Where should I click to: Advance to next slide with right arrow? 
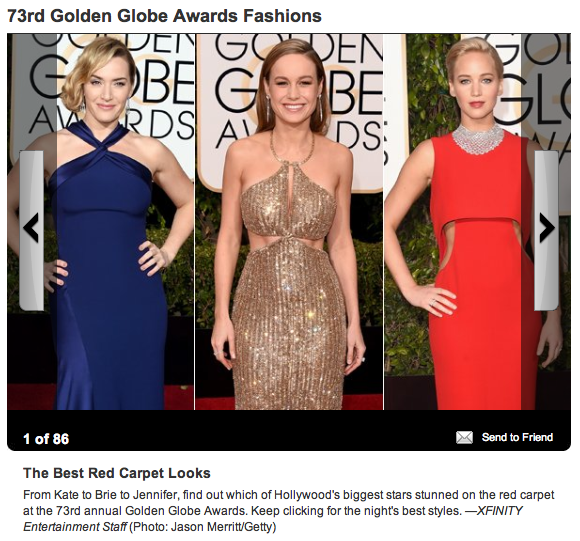(x=546, y=230)
